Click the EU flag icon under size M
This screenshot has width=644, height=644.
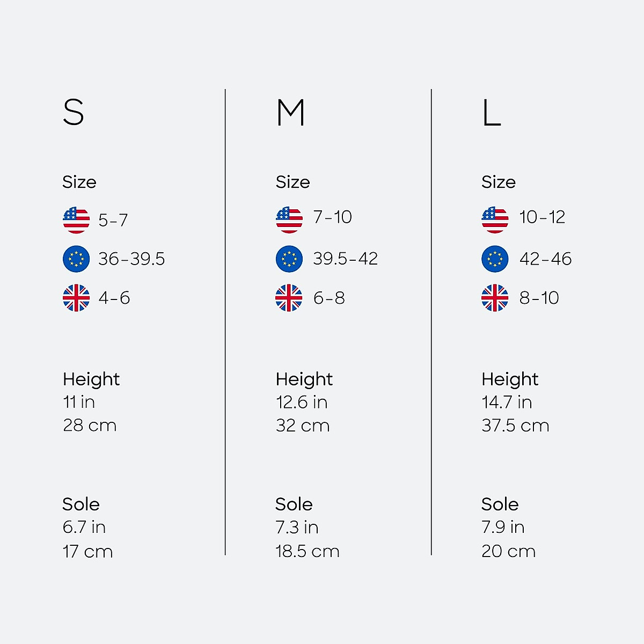pos(289,259)
